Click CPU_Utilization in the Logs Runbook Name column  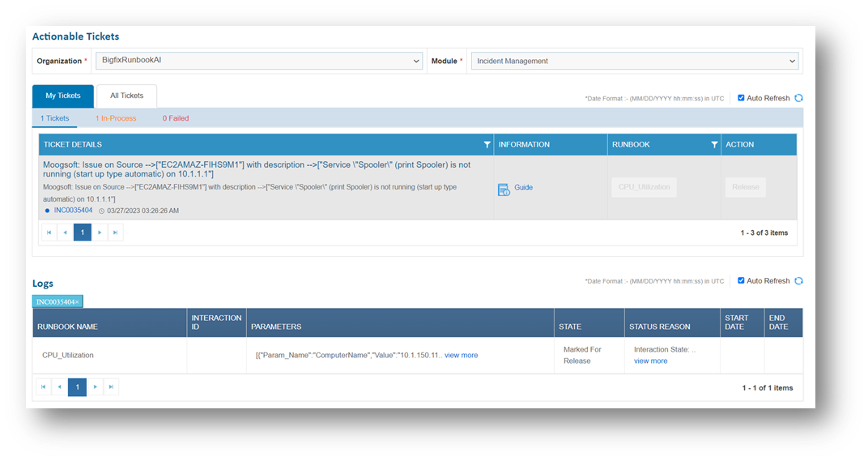(x=68, y=355)
